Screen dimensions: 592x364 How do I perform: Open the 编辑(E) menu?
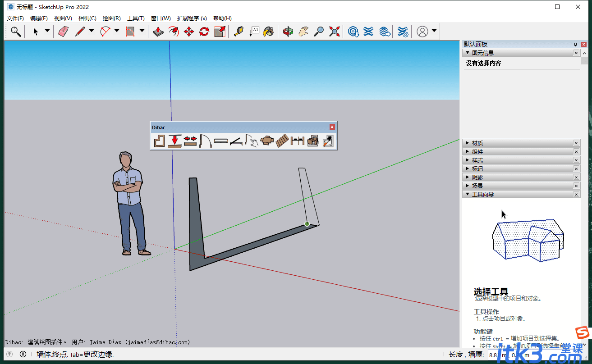coord(39,18)
